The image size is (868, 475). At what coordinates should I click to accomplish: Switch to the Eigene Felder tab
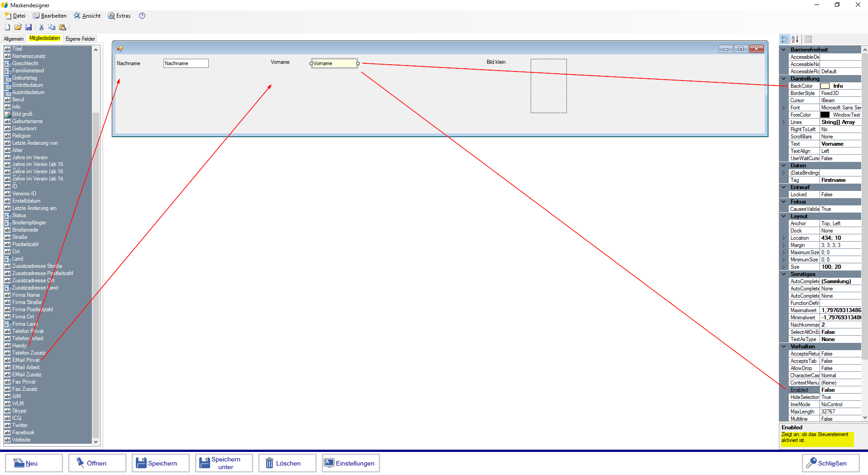(80, 39)
